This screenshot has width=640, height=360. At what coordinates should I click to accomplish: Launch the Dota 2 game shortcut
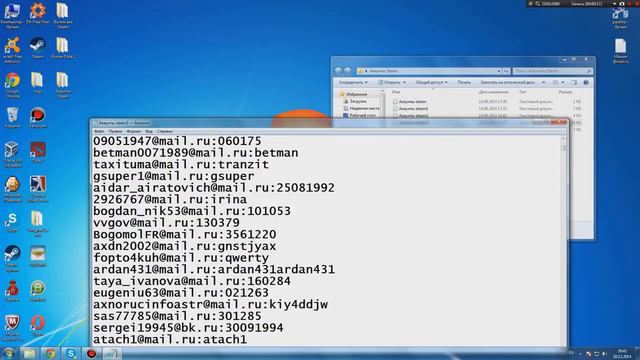pos(38,152)
